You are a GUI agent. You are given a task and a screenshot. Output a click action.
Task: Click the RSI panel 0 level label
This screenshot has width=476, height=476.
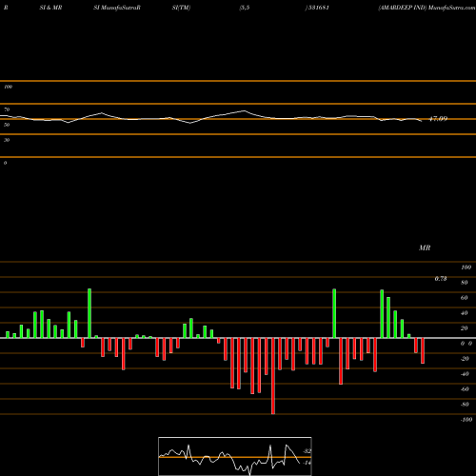[x=5, y=163]
